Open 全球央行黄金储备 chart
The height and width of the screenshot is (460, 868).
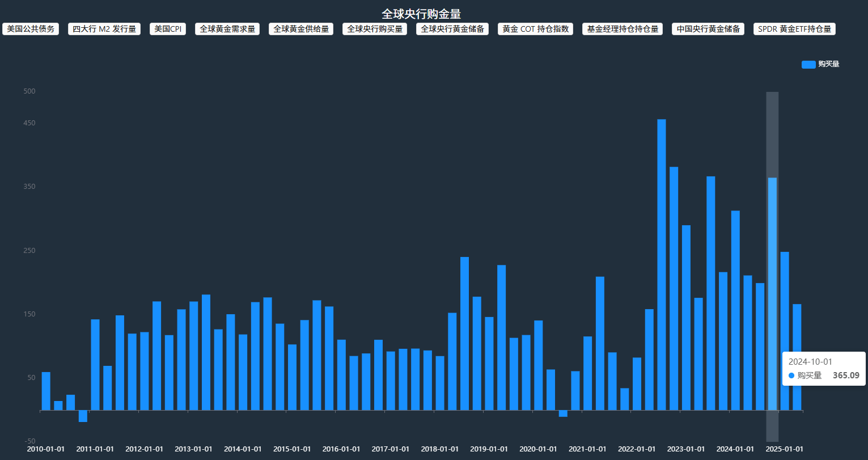pos(452,29)
